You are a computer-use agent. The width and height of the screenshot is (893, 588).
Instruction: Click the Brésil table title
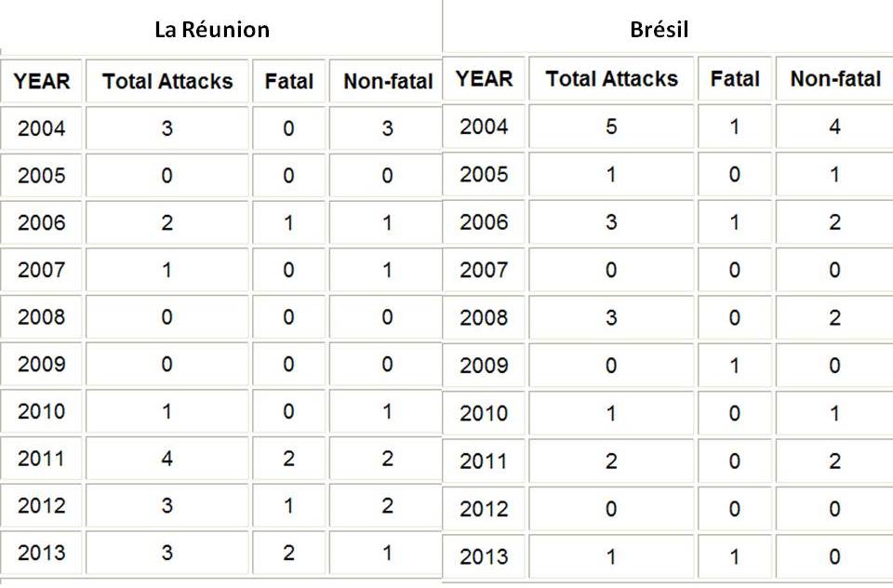click(x=659, y=29)
